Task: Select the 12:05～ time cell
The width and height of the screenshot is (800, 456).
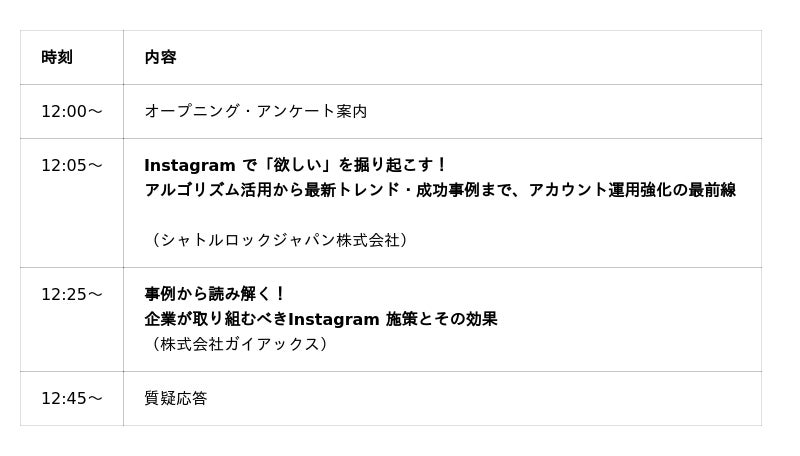Action: [x=71, y=165]
